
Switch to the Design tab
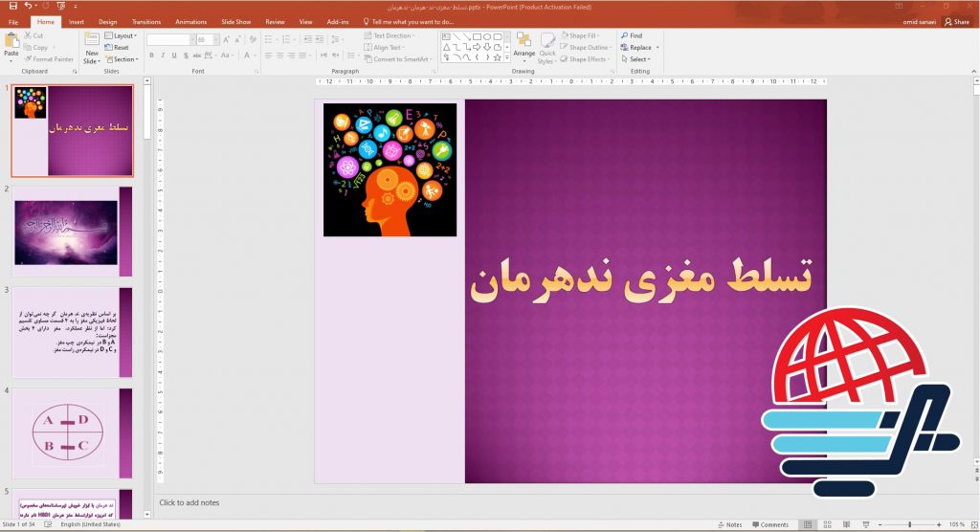[x=107, y=22]
